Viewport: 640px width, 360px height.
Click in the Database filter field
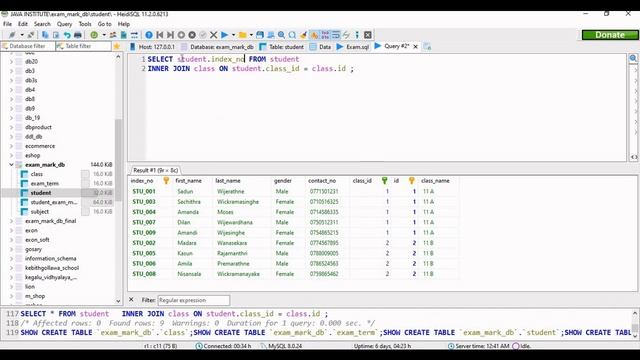click(28, 46)
